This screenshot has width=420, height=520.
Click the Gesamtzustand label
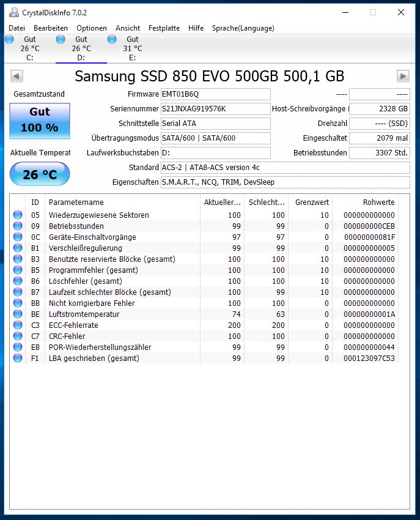[x=39, y=94]
